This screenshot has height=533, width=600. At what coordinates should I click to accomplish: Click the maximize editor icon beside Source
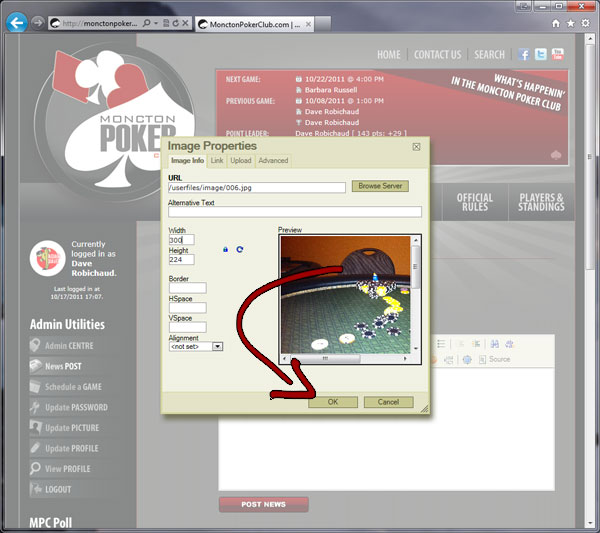[467, 359]
